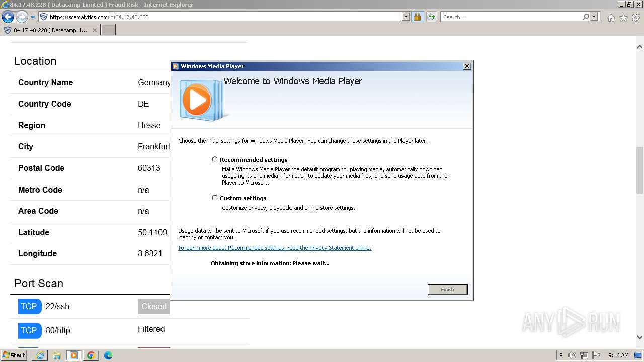The height and width of the screenshot is (362, 644).
Task: Open the volume speaker tray icon
Action: pos(572,355)
